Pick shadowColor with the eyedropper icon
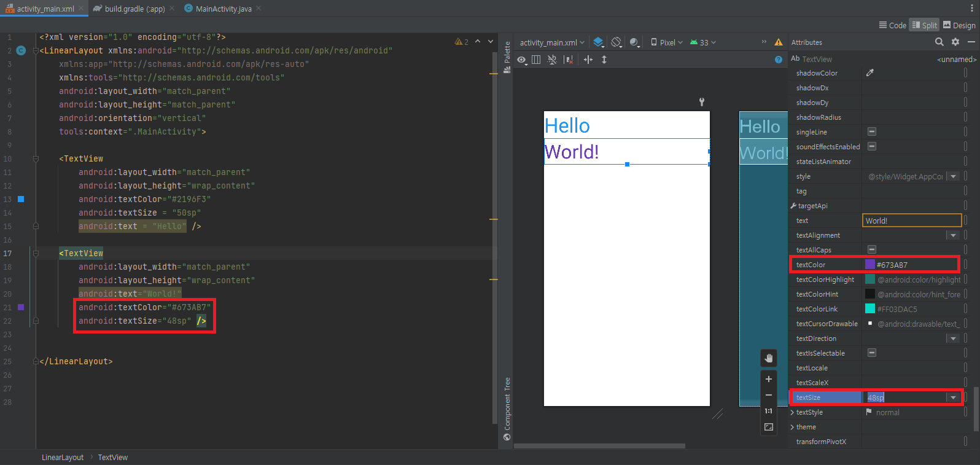Screen dimensions: 980x465 click(x=869, y=73)
